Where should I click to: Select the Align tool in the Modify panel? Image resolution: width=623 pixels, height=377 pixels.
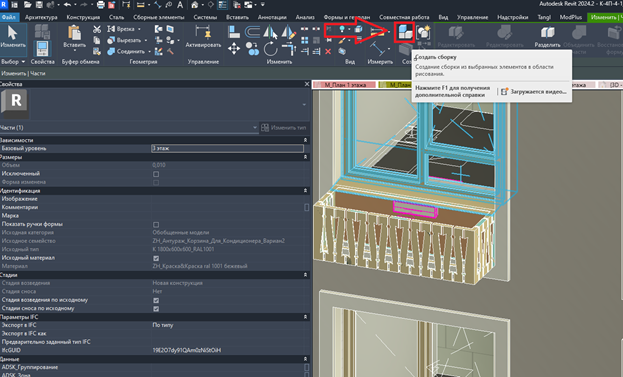click(x=234, y=32)
